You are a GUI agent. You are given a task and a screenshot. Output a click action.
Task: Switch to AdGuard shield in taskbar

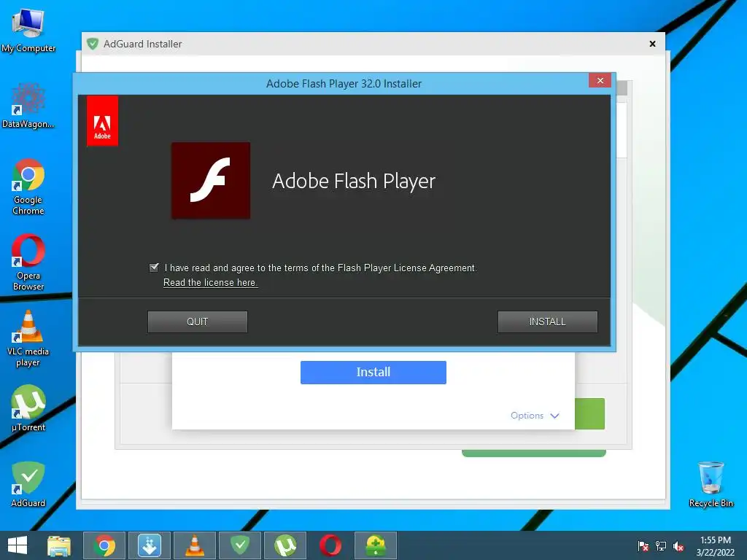click(x=240, y=545)
